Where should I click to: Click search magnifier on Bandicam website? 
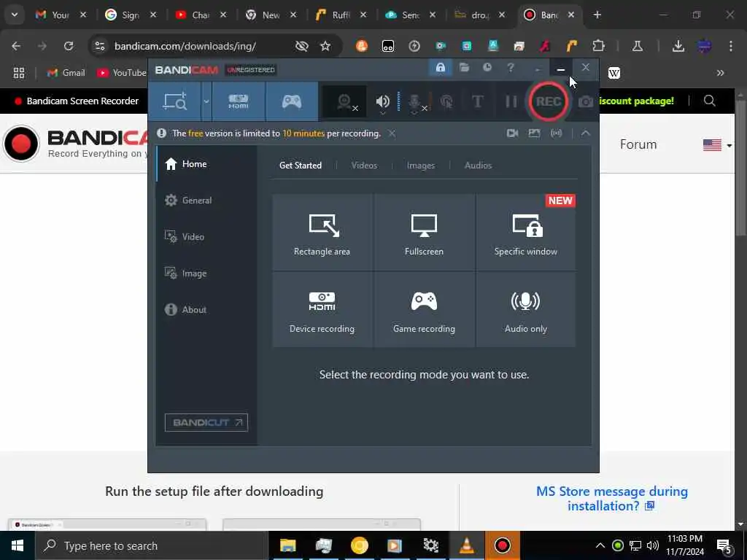point(709,101)
